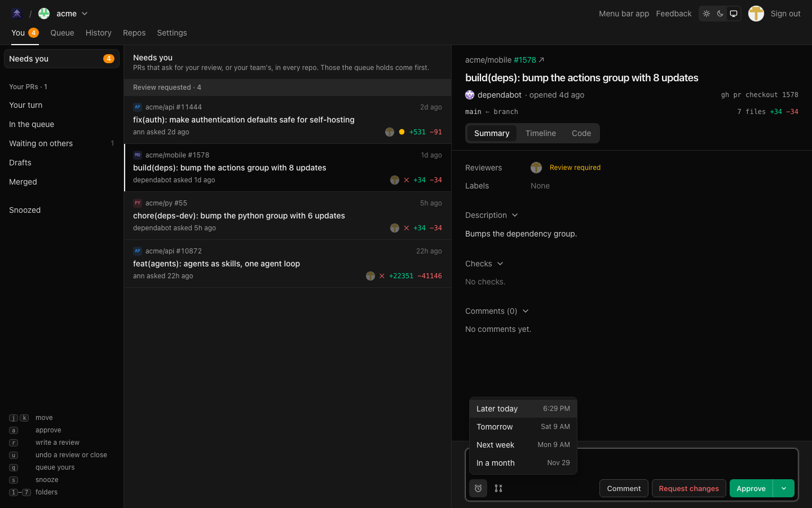Switch to the Timeline tab
812x508 pixels.
[x=541, y=133]
